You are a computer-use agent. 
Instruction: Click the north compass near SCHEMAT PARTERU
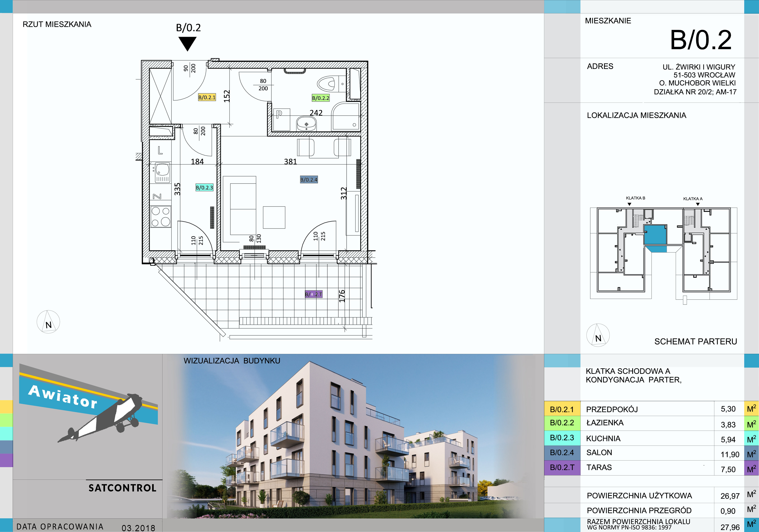pos(598,335)
